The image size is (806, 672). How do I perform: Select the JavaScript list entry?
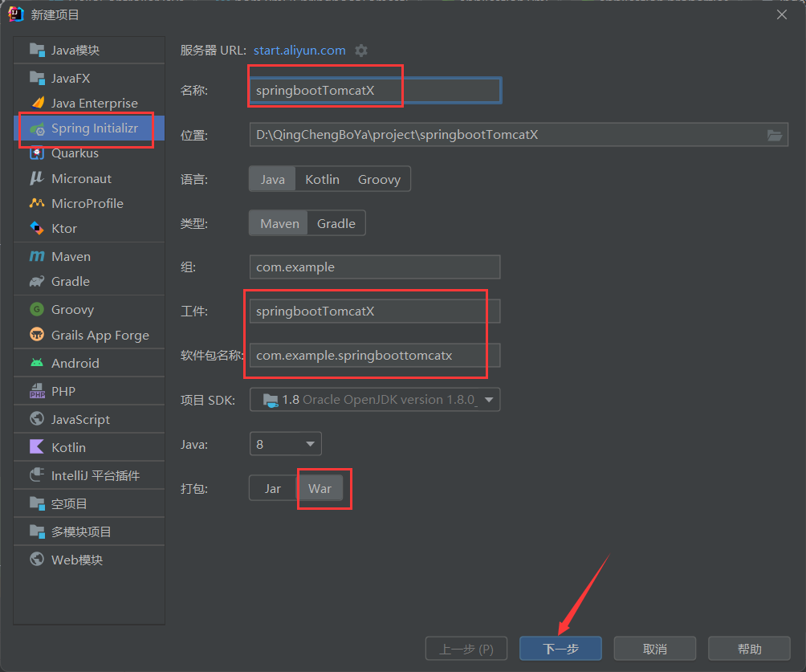coord(89,419)
